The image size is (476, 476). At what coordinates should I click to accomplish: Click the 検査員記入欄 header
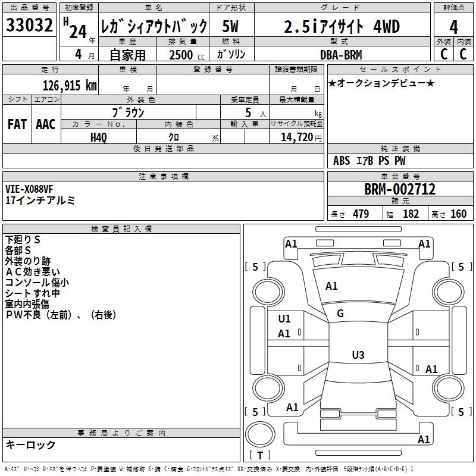(121, 229)
